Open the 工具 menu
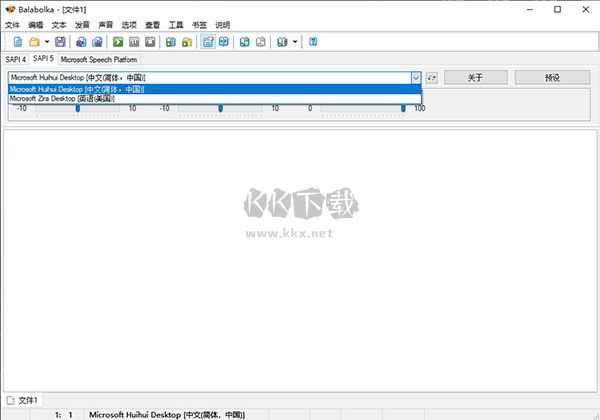The height and width of the screenshot is (420, 600). click(x=176, y=25)
